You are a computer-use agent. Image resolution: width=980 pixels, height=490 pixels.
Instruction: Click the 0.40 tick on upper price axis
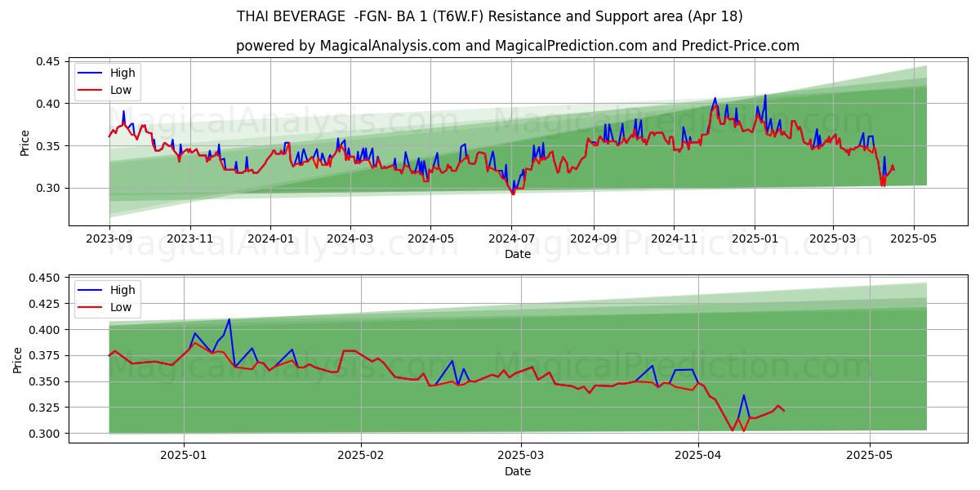click(48, 104)
